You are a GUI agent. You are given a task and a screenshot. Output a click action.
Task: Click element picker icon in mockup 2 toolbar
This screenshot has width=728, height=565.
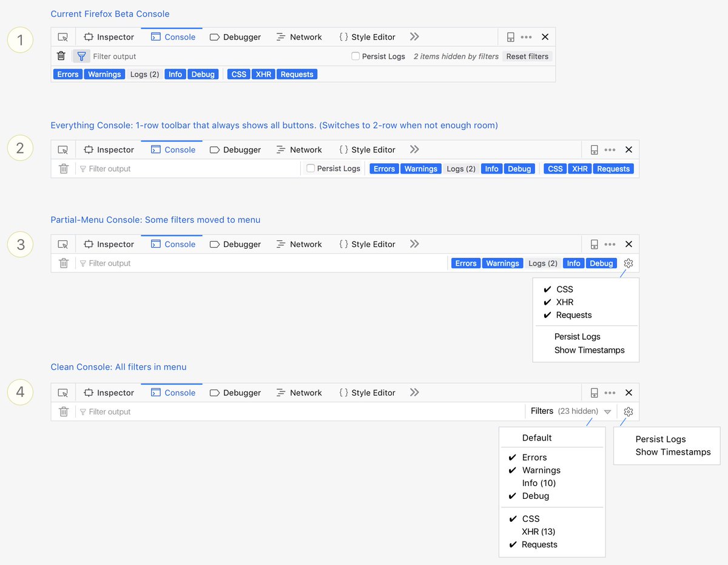pyautogui.click(x=62, y=150)
